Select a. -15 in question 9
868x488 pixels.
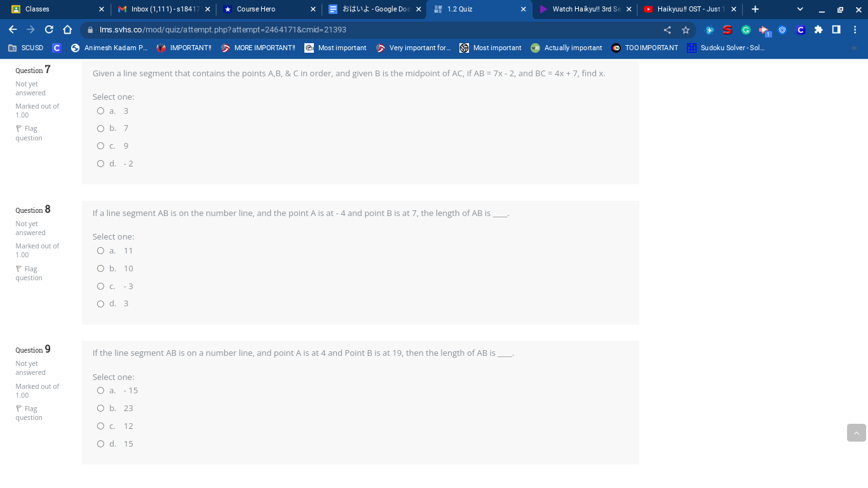(100, 390)
